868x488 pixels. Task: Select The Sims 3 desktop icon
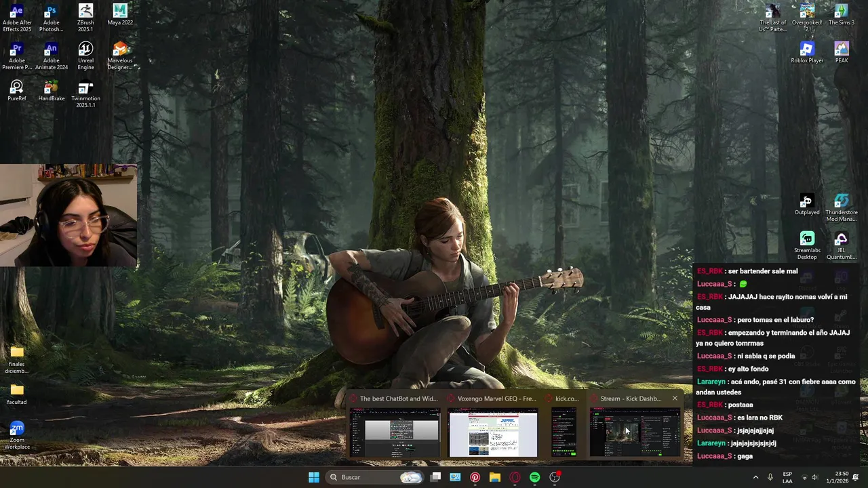click(x=842, y=15)
